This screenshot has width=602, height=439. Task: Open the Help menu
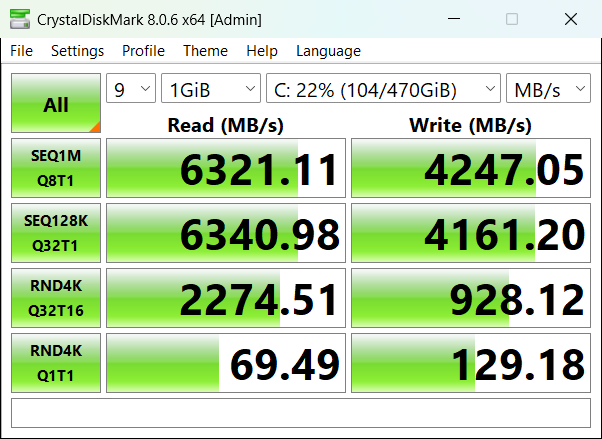[x=262, y=51]
